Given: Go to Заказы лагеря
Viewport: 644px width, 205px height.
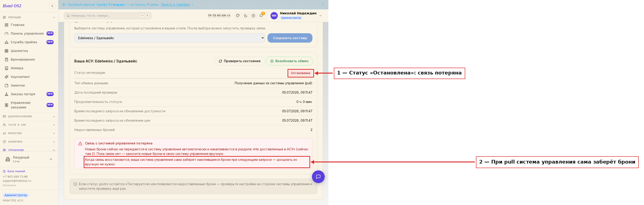Looking at the screenshot, I should (x=29, y=94).
